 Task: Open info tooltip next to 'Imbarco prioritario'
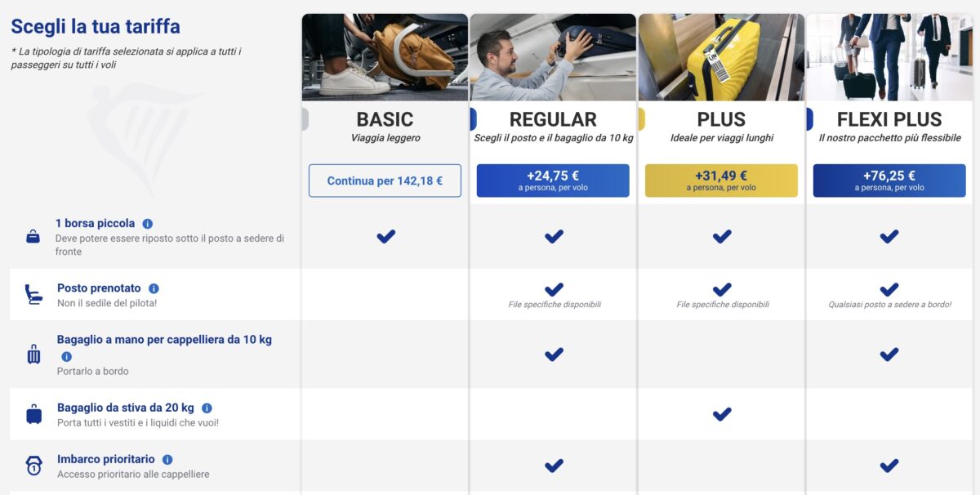(x=168, y=458)
